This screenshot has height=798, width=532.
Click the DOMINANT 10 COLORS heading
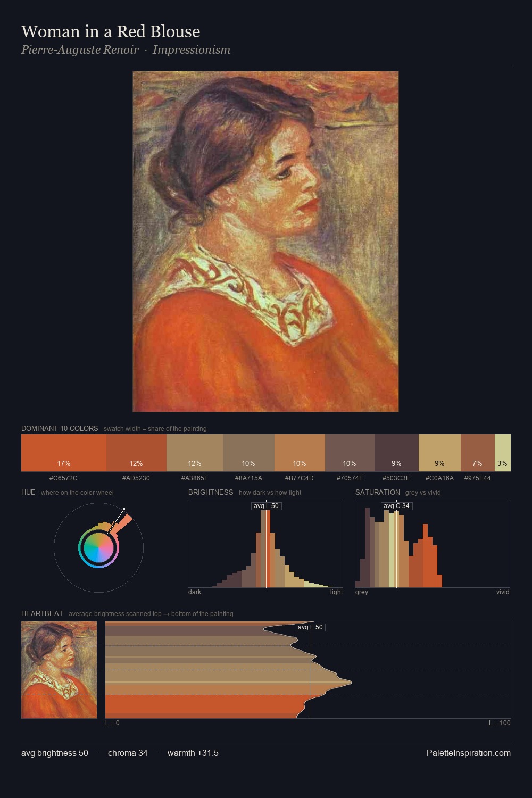coord(60,428)
